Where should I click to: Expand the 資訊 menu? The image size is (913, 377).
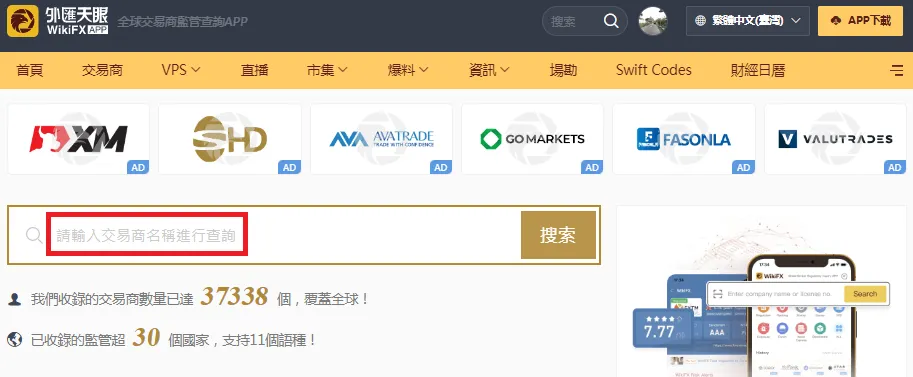click(x=489, y=70)
